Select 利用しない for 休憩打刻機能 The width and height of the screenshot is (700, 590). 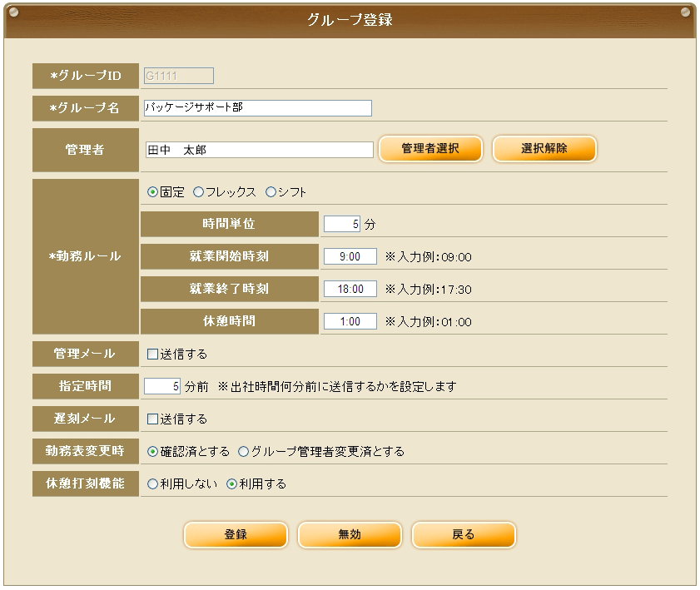[x=152, y=484]
